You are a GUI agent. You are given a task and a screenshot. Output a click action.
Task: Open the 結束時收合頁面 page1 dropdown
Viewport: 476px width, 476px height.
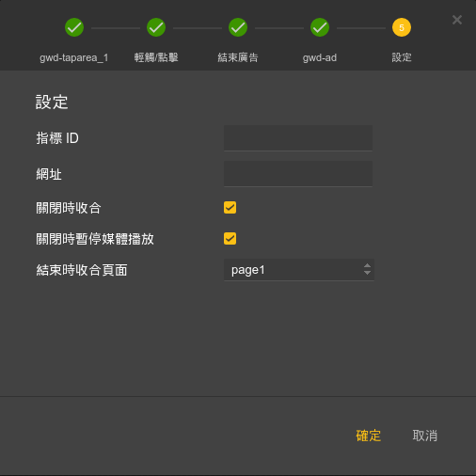click(299, 270)
